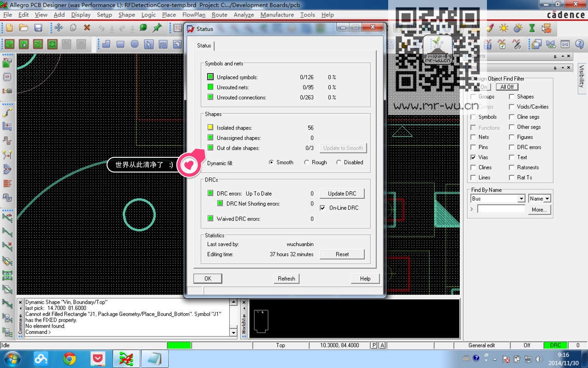Click the find-by-name text field
The width and height of the screenshot is (588, 368).
pos(501,209)
